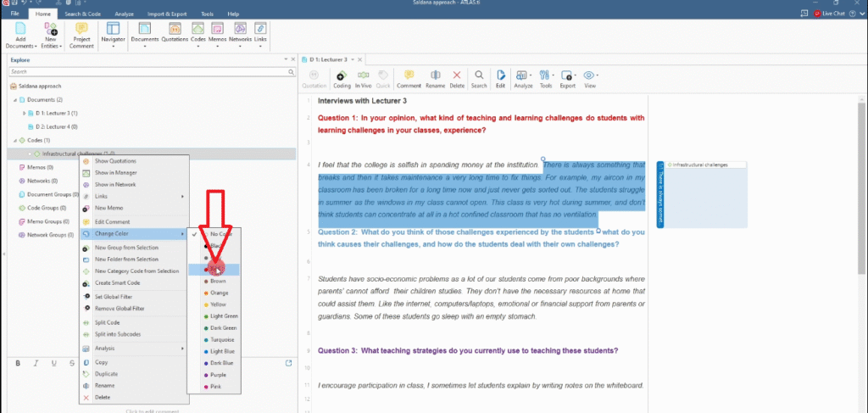Viewport: 868px width, 413px height.
Task: Click the Rename icon in document toolbar
Action: coord(435,78)
